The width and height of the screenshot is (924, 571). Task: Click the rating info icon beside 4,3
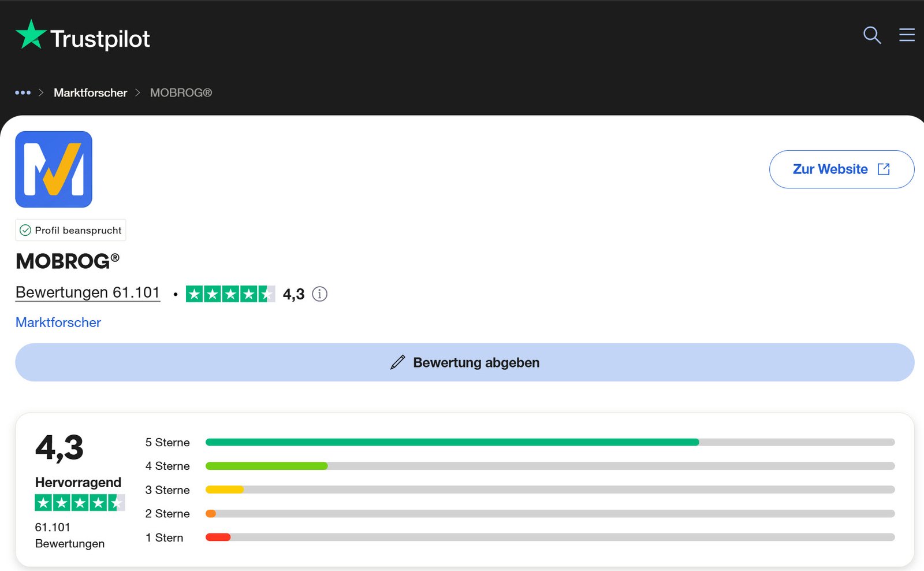click(x=319, y=294)
